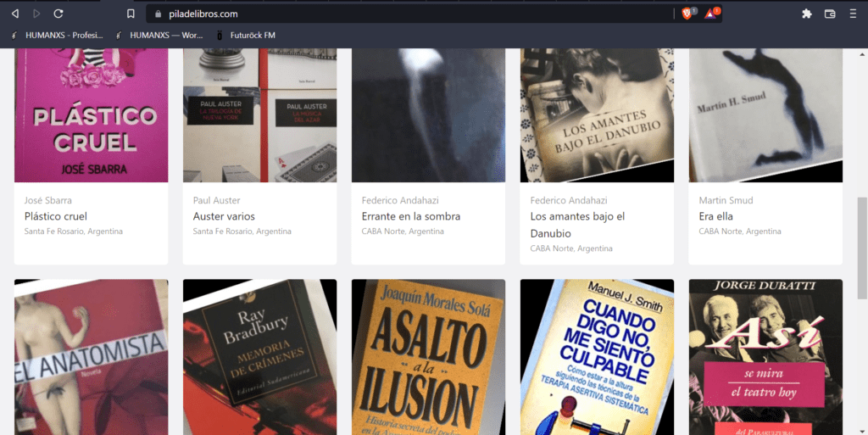
Task: Click CABA Norte location under Errante en la sombra
Action: click(x=403, y=231)
